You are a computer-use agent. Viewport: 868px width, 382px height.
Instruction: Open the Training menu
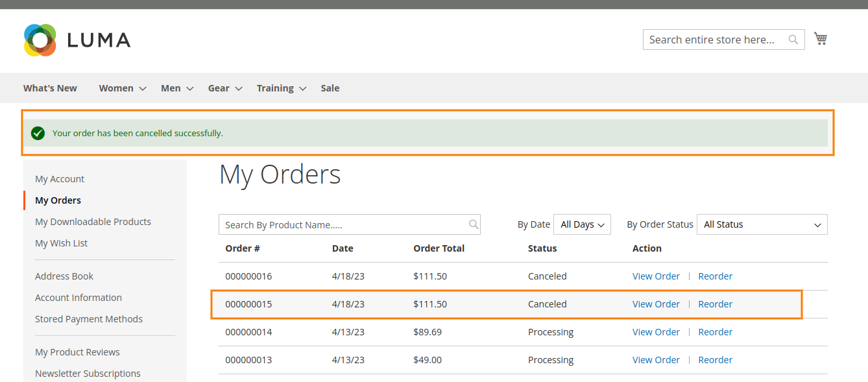coord(275,88)
